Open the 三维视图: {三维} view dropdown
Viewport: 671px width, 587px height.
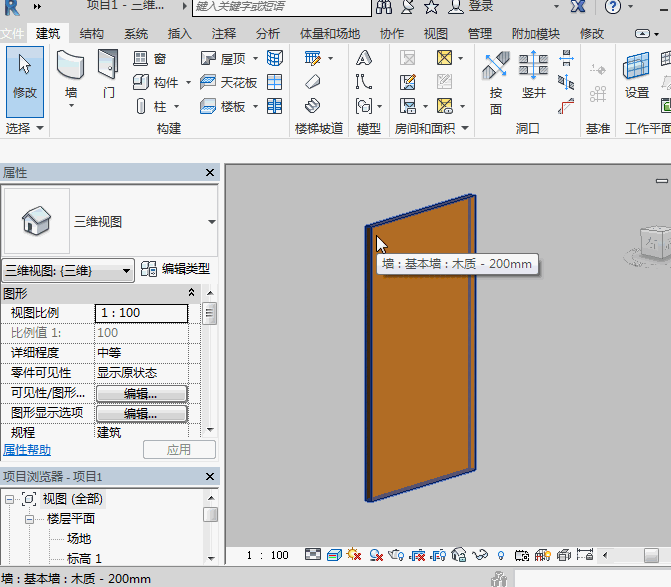point(69,270)
